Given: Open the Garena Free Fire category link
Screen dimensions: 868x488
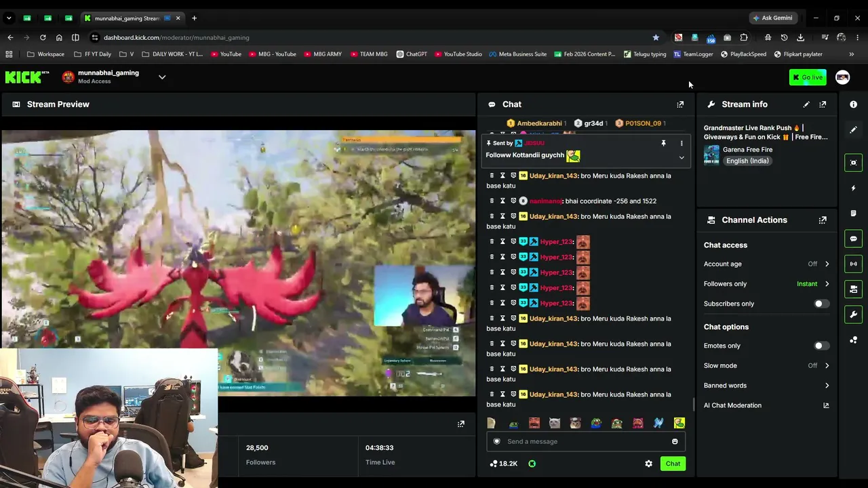Looking at the screenshot, I should click(x=747, y=150).
